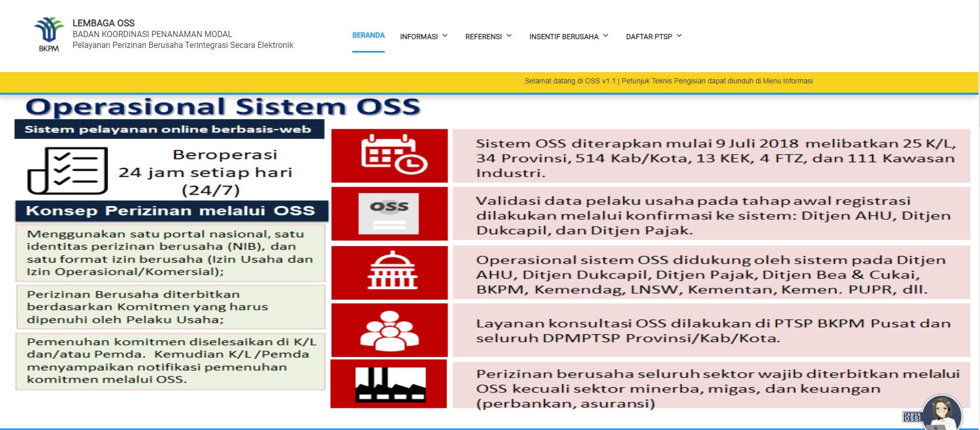
Task: Click the people group icon tile
Action: click(390, 330)
